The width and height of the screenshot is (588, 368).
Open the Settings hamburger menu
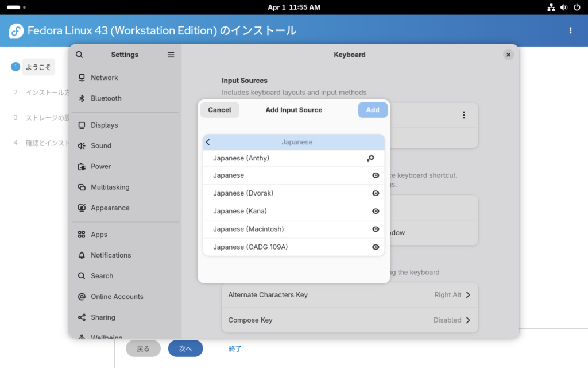[x=171, y=55]
